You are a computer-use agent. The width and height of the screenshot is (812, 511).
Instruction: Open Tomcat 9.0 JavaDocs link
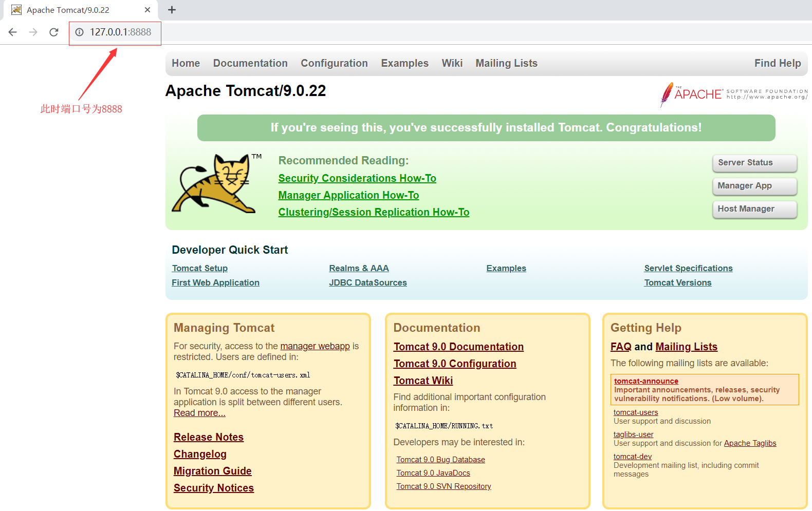[x=433, y=473]
